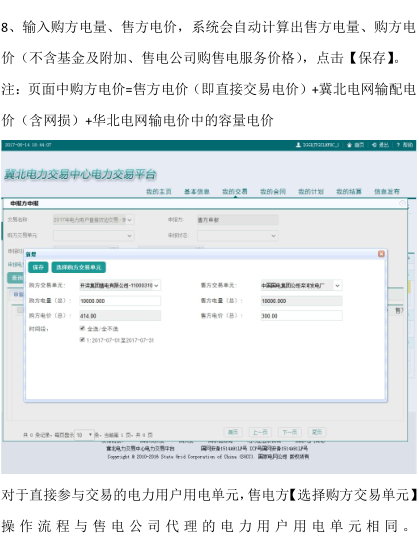The height and width of the screenshot is (547, 419).
Task: Click the 购方电量(总) input field
Action: pos(120,301)
